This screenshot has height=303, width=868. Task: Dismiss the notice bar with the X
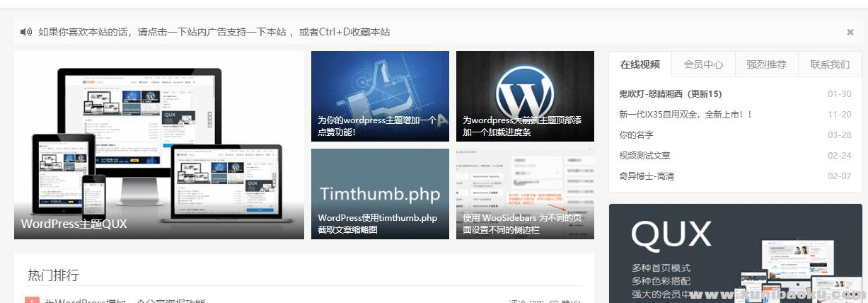coord(850,32)
